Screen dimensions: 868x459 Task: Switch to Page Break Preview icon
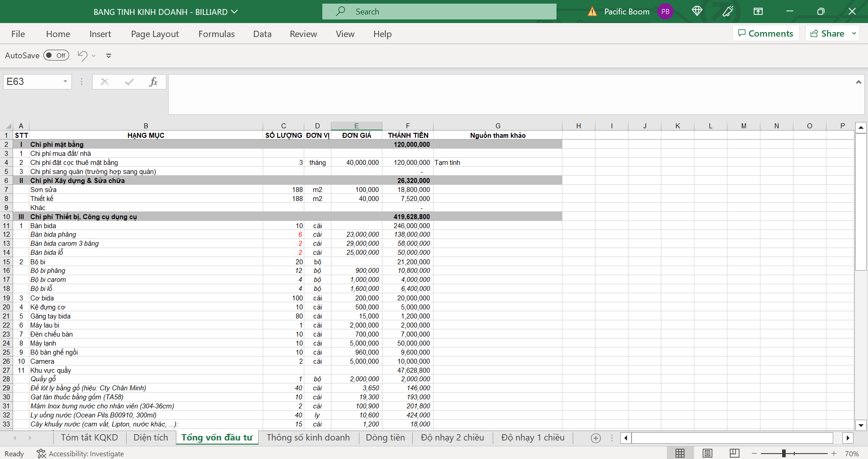734,453
